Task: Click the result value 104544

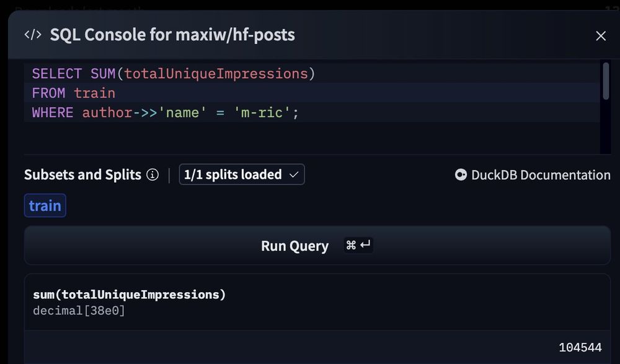Action: (x=580, y=348)
